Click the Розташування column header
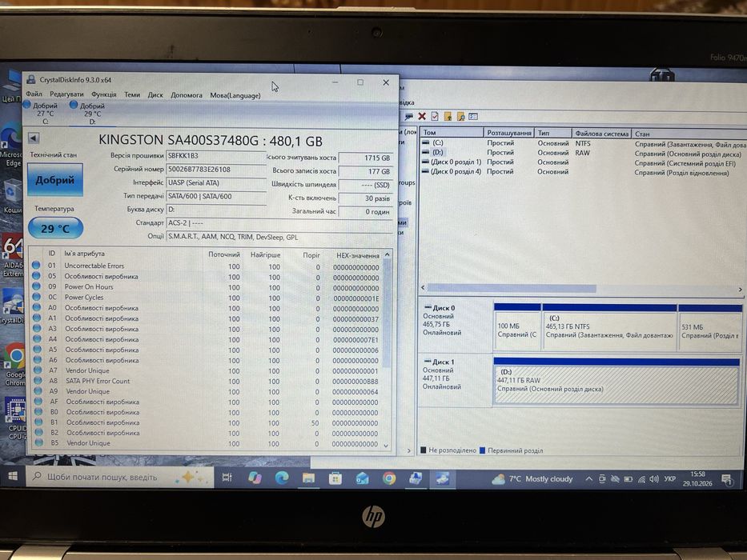747x560 pixels. (509, 133)
